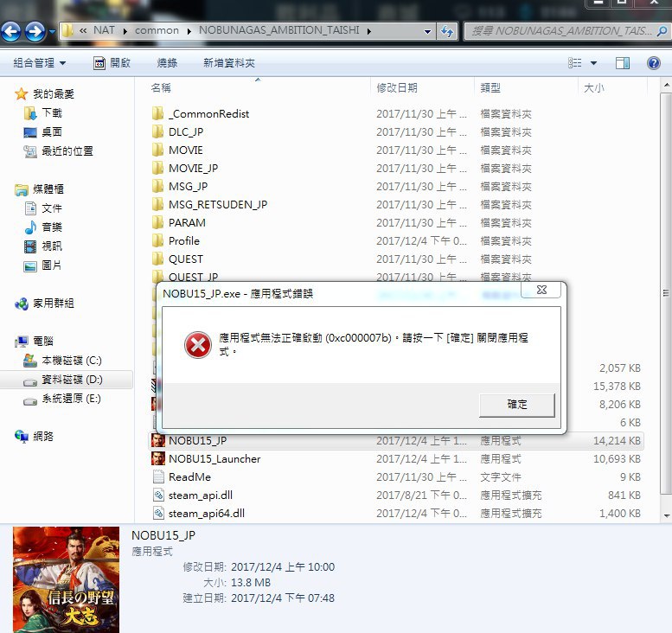Screen dimensions: 672x633
Task: Click the search magnifier icon
Action: (662, 31)
